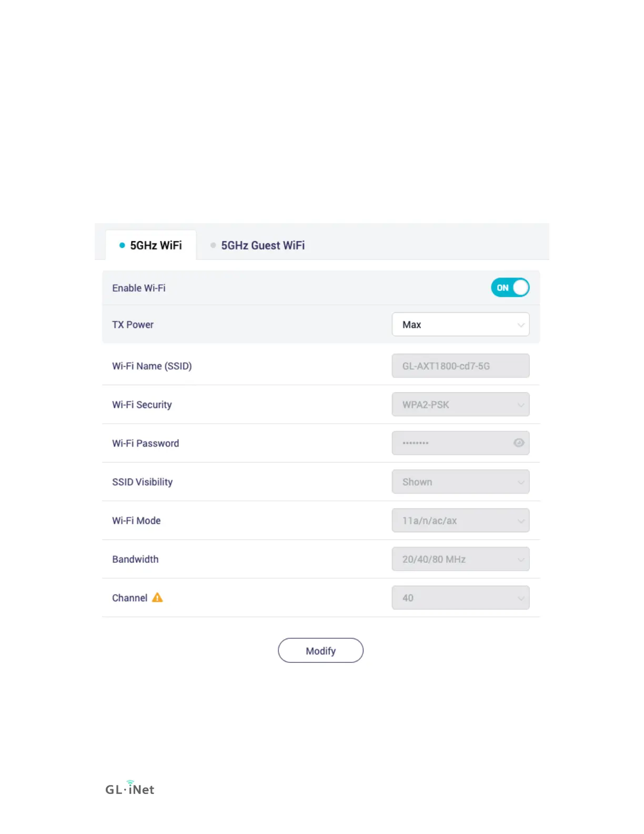
Task: Expand the SSID Visibility dropdown
Action: coord(460,482)
